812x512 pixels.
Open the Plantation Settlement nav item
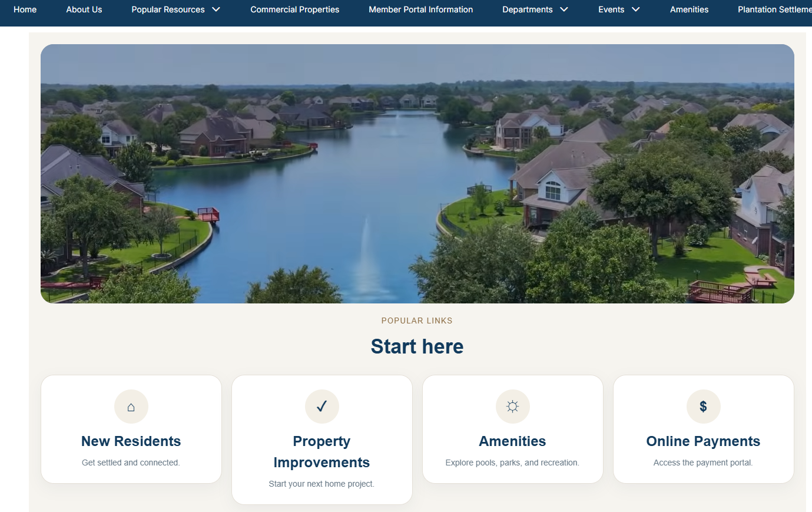(x=775, y=9)
